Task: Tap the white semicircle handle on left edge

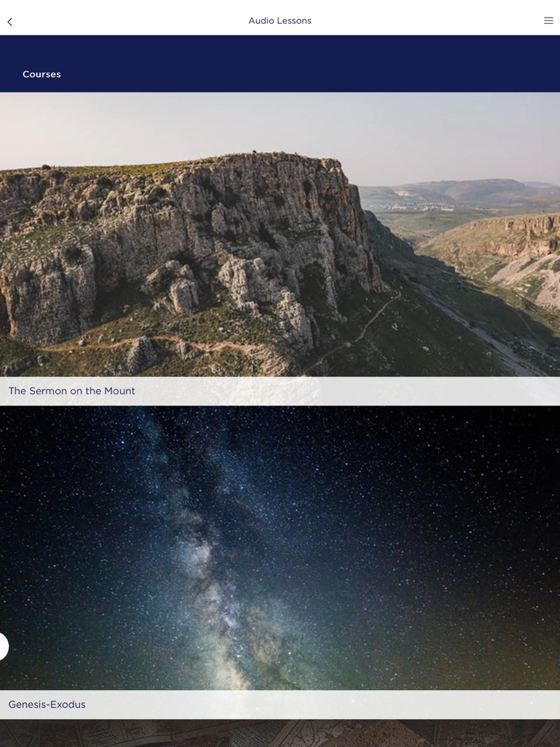Action: (4, 646)
